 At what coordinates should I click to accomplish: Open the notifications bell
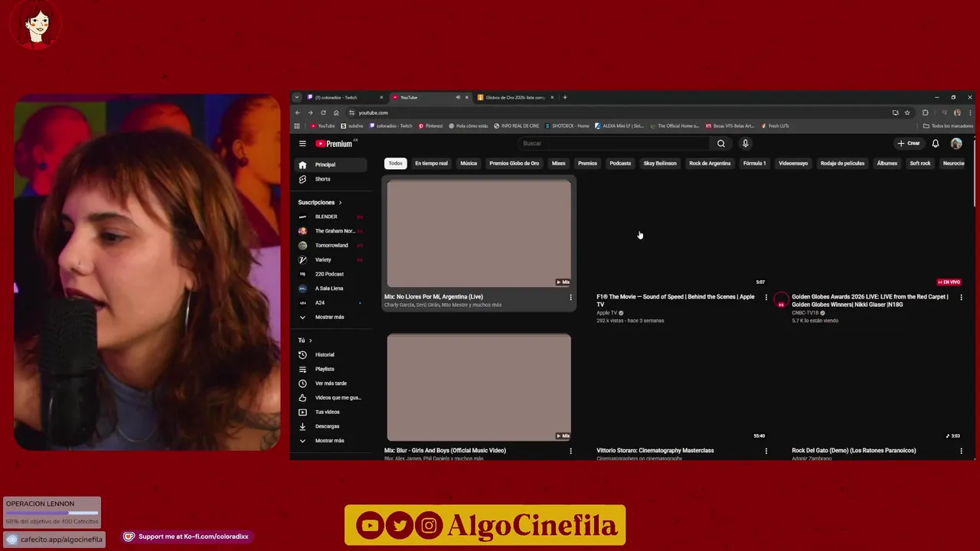tap(935, 143)
